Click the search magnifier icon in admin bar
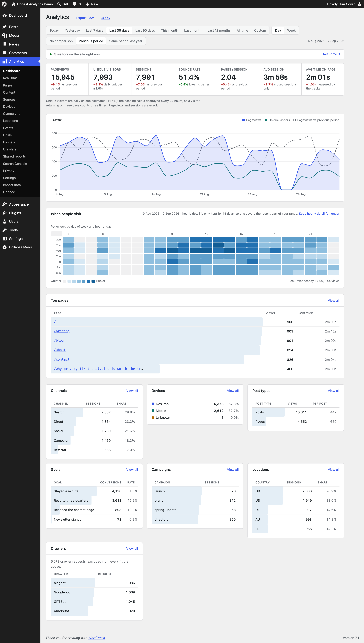The image size is (364, 643). point(59,4)
